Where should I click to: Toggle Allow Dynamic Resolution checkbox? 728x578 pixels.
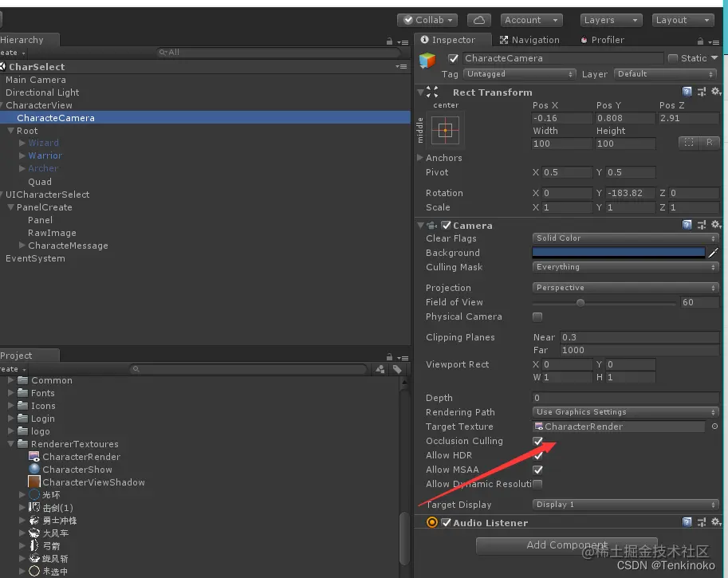coord(537,484)
